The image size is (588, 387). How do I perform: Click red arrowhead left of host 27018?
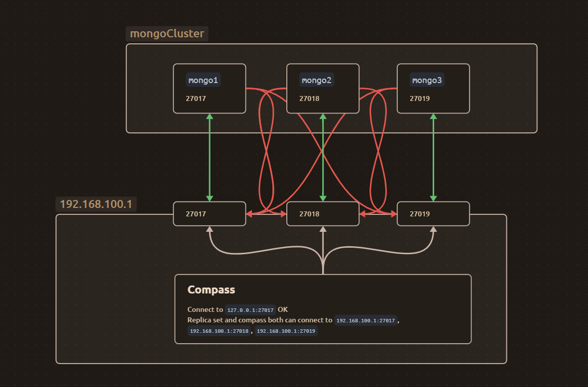tap(283, 214)
